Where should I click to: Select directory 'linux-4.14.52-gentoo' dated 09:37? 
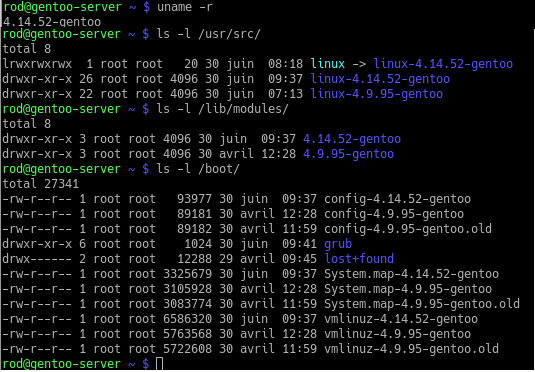(x=380, y=79)
